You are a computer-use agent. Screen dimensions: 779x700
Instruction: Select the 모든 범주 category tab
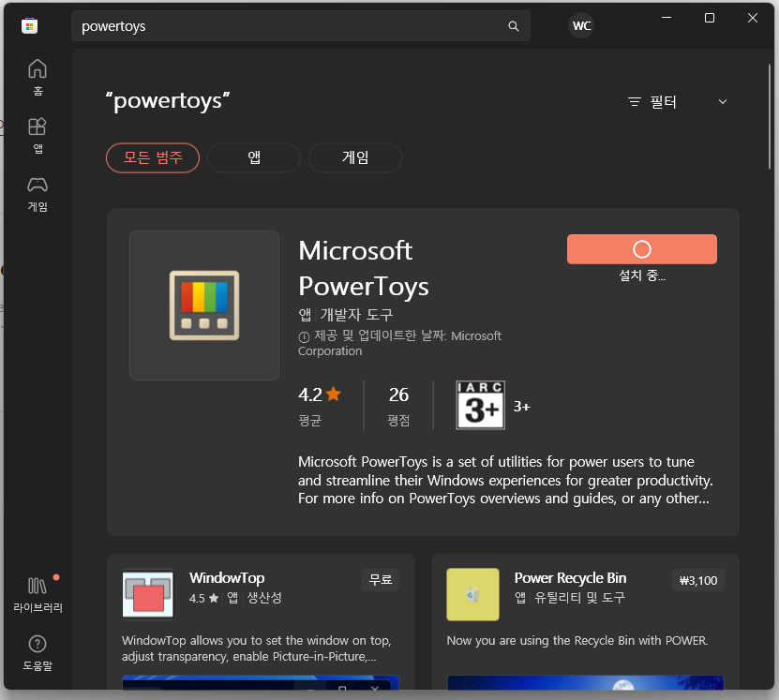point(153,157)
